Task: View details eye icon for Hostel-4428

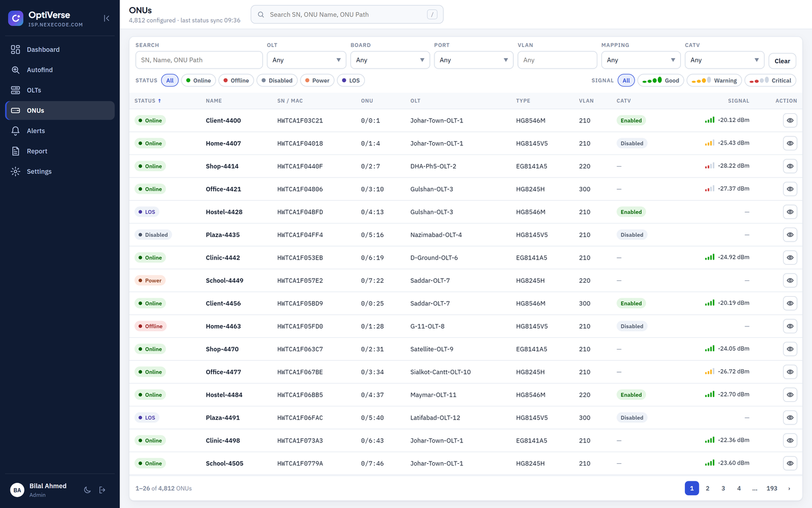Action: [x=790, y=212]
